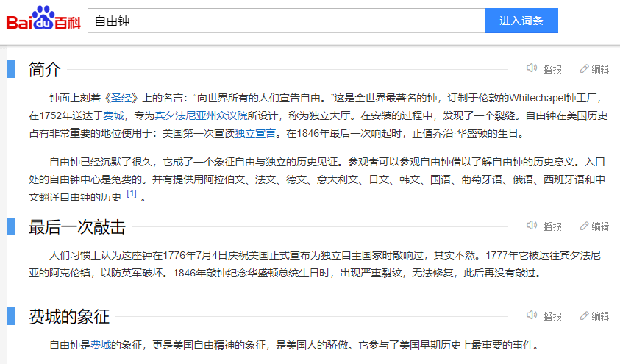The width and height of the screenshot is (620, 364).
Task: Click the speaker icon in 费城的象征 section
Action: tap(532, 315)
